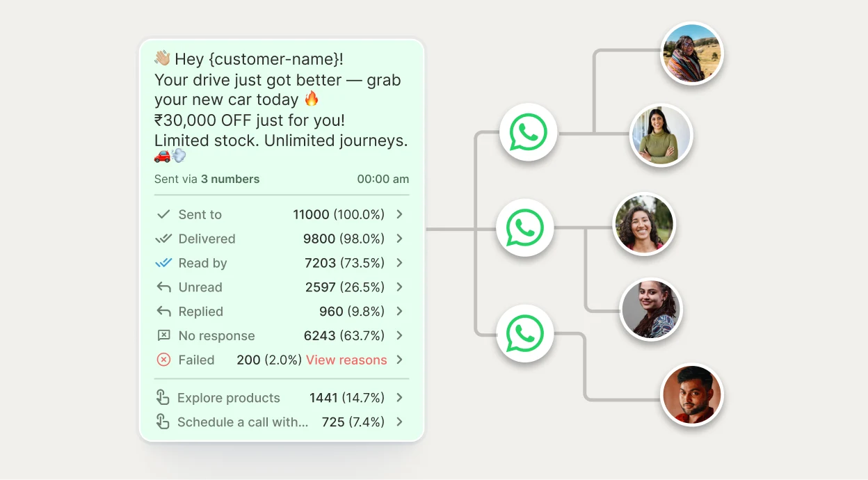Viewport: 868px width, 480px height.
Task: Click the Failed label
Action: [196, 360]
